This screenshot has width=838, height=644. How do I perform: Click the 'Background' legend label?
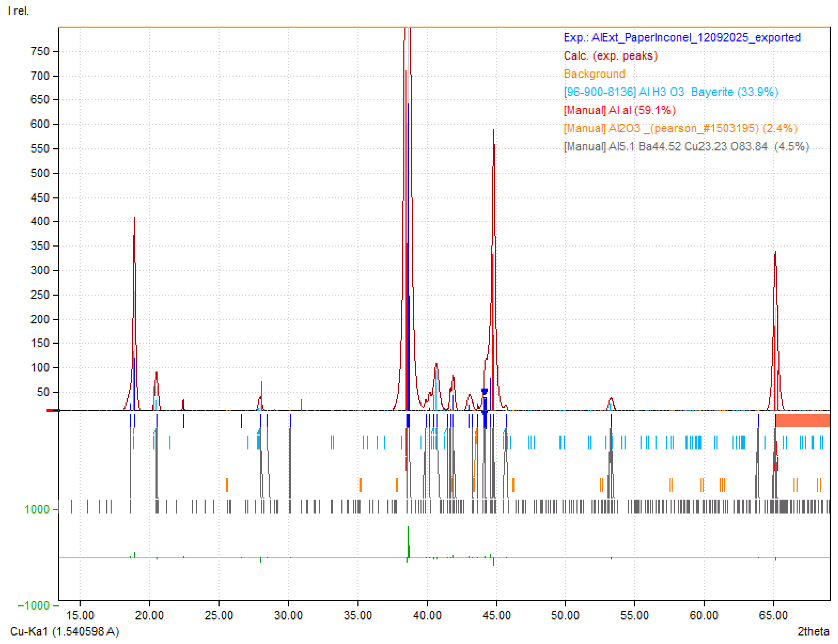(x=594, y=74)
